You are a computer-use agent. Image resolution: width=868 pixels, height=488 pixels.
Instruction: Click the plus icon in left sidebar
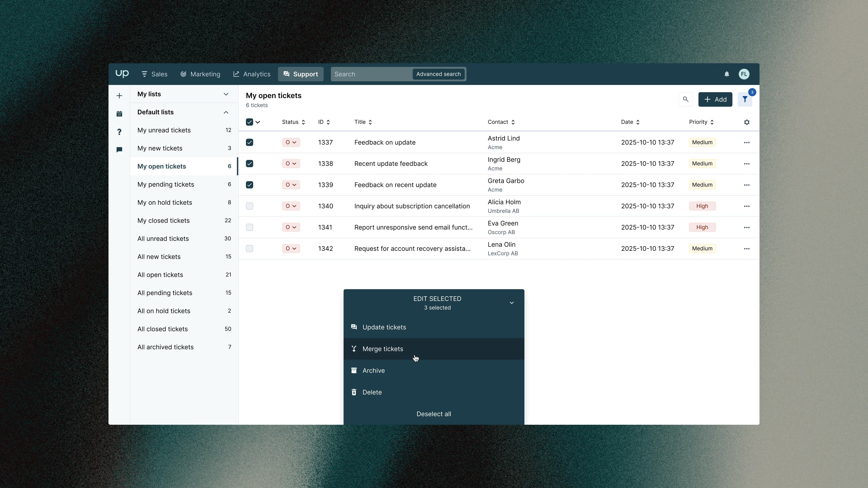pyautogui.click(x=119, y=96)
